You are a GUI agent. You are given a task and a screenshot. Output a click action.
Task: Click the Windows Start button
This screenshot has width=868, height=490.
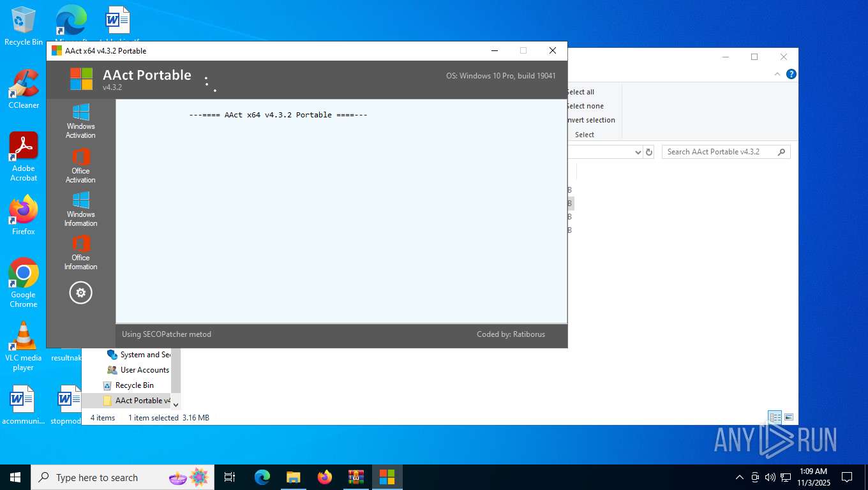[x=15, y=477]
